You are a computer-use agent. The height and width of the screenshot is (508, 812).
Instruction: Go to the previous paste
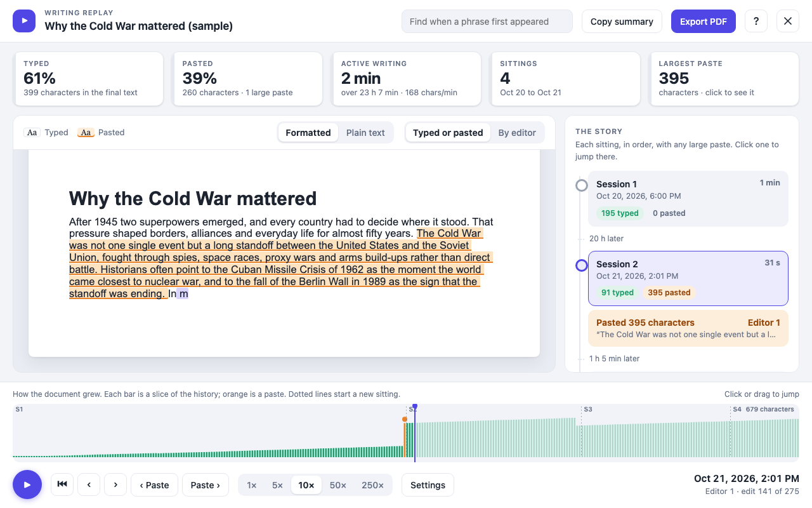tap(154, 485)
